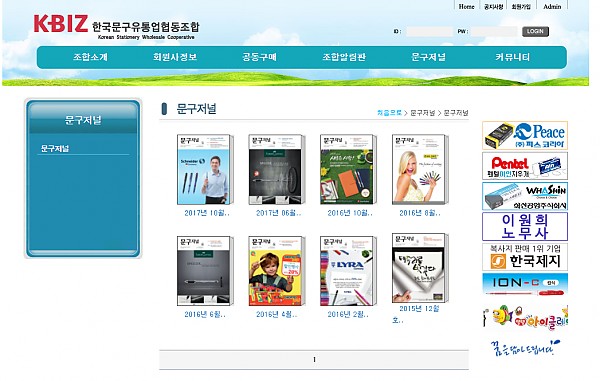Focus the ID input field
Viewport: 600px width, 381px height.
(x=429, y=31)
